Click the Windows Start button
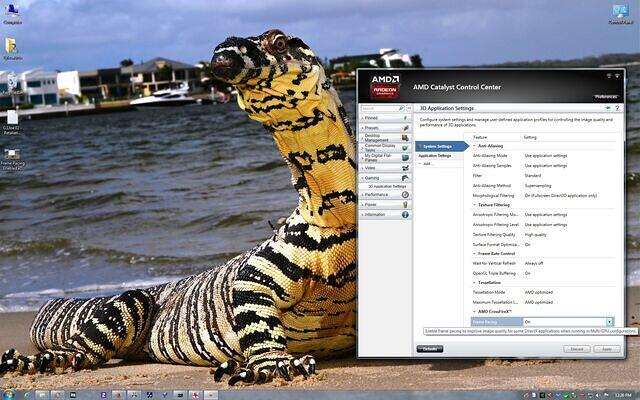This screenshot has width=640, height=400. click(10, 393)
